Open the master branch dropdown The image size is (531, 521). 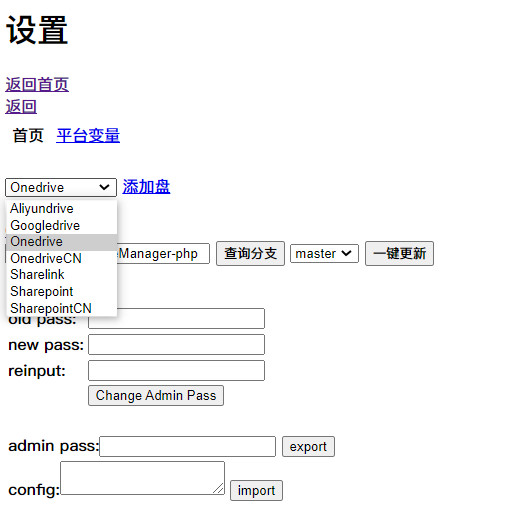coord(324,253)
